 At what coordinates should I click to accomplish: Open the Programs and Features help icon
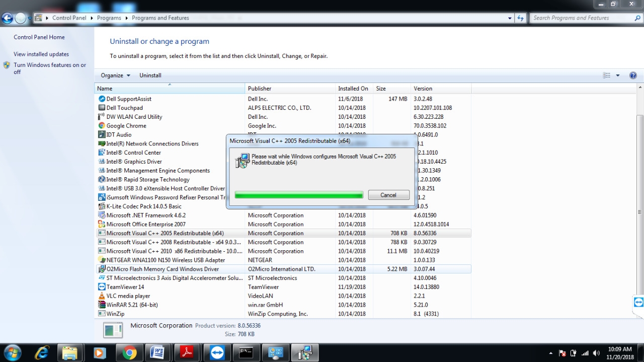(x=633, y=76)
